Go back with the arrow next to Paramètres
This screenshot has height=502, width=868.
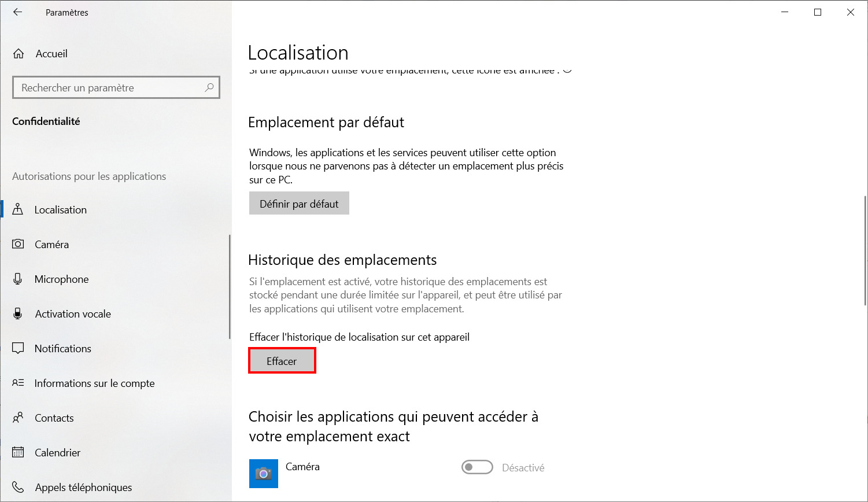(18, 12)
